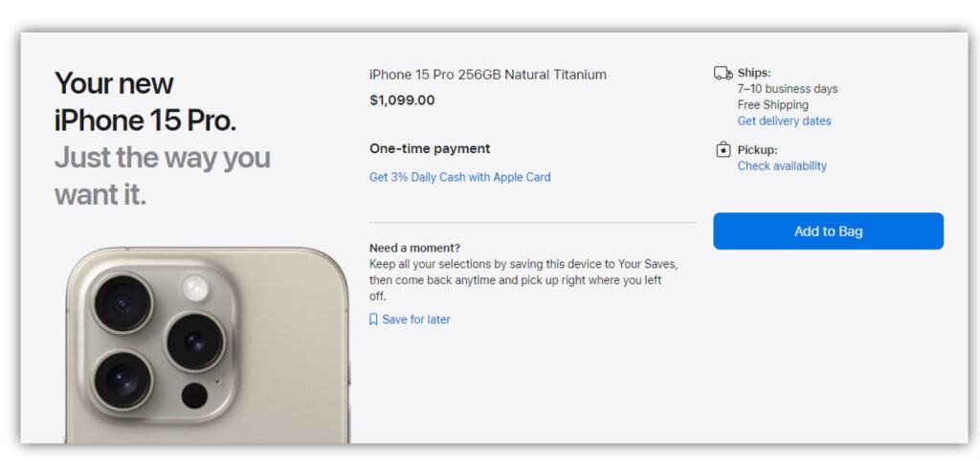
Task: Check availability for store pickup
Action: click(782, 166)
